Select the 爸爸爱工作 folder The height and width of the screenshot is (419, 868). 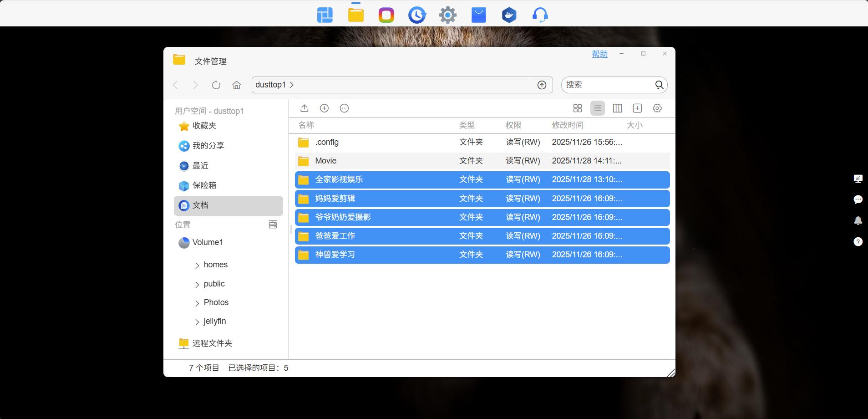[482, 236]
